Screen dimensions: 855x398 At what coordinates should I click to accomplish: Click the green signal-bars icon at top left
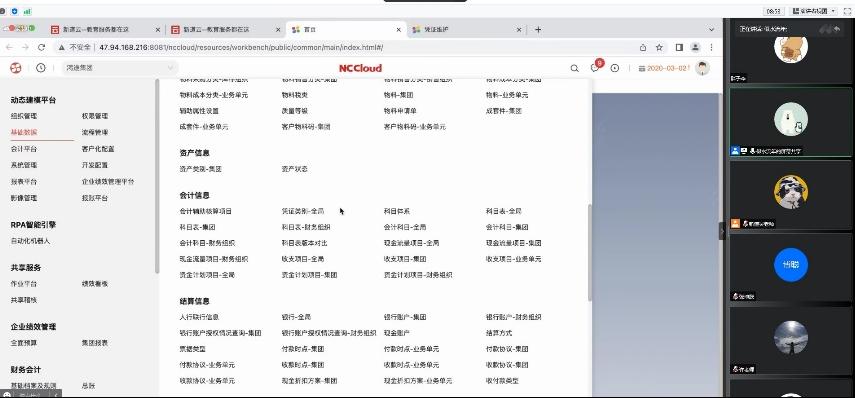point(27,11)
